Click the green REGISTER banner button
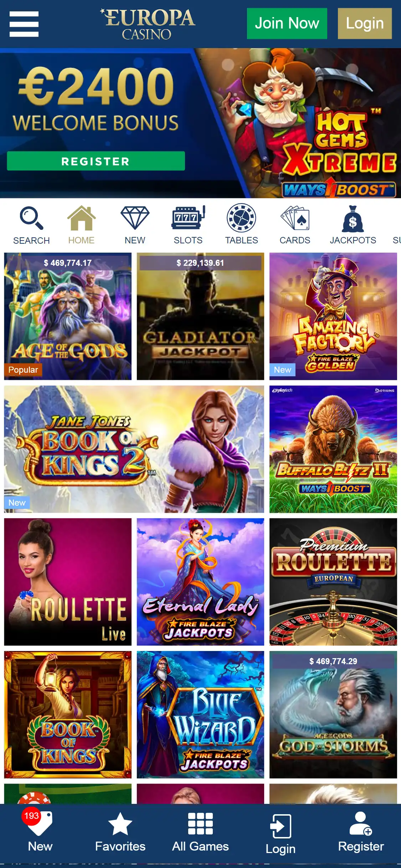Image resolution: width=401 pixels, height=868 pixels. point(96,161)
